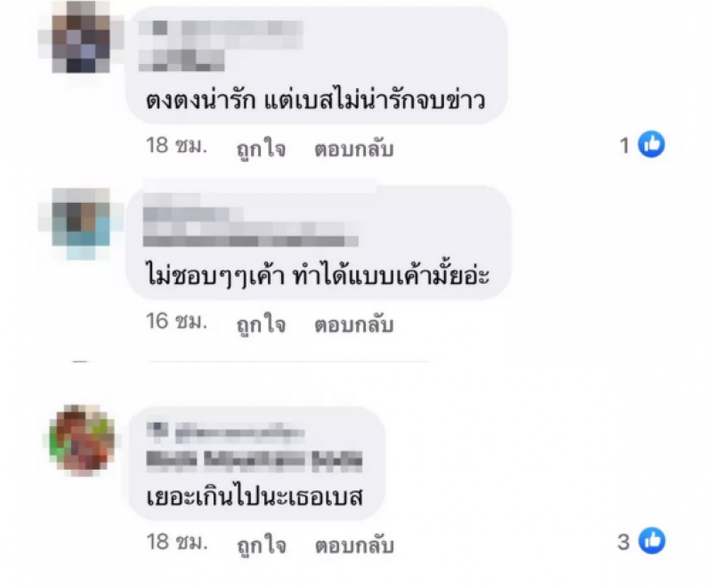
Task: Like the comment เยอะเกินไปนะเธอเบส
Action: pos(262,545)
